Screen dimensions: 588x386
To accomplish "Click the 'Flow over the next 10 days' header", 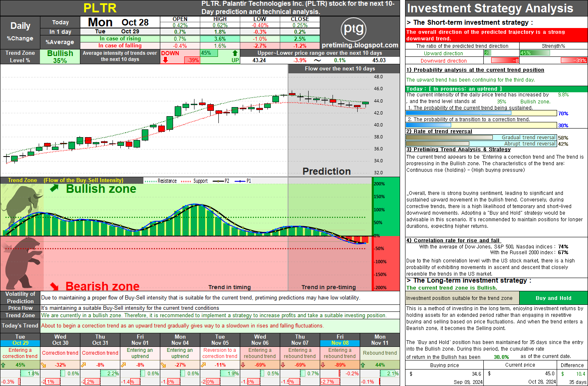I will 340,68.
